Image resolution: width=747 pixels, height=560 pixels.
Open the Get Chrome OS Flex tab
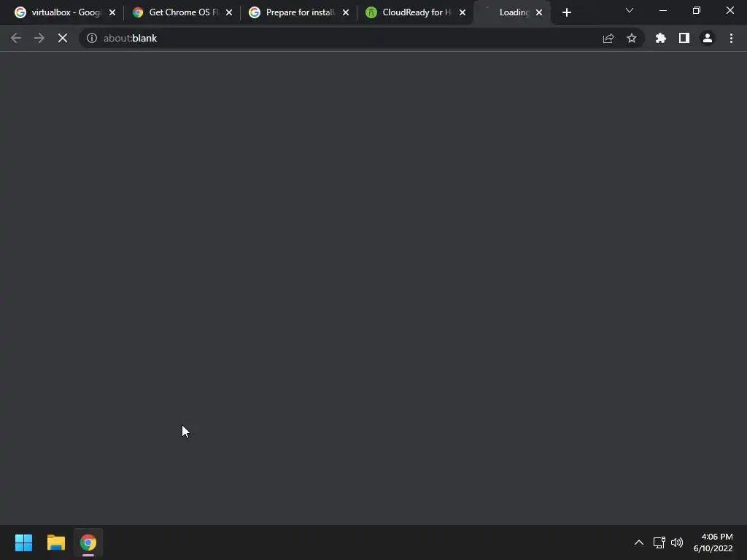[183, 12]
